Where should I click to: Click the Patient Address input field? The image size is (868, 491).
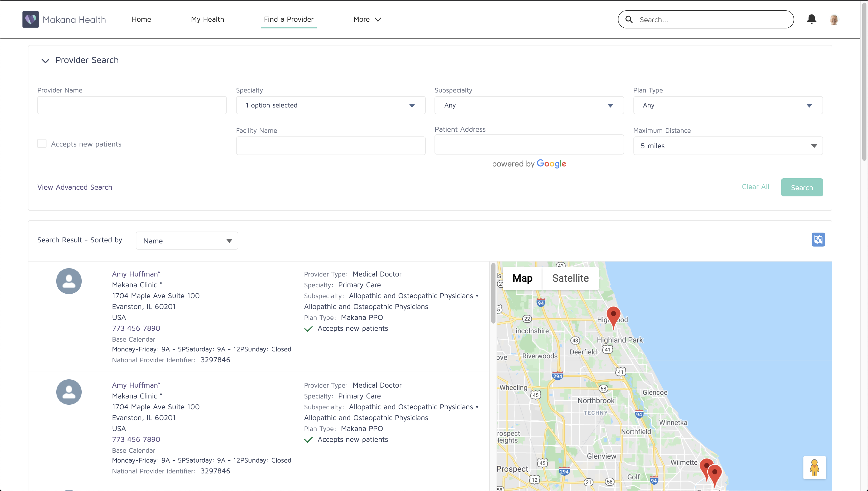pyautogui.click(x=529, y=145)
